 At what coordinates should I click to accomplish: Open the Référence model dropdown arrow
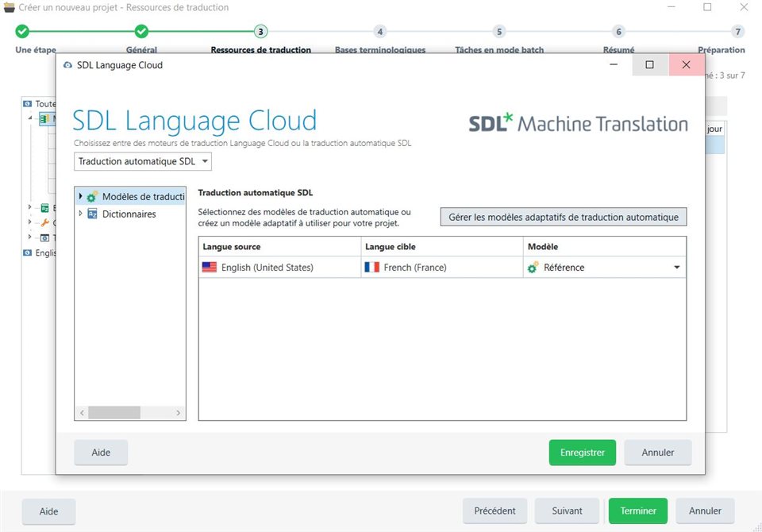tap(676, 268)
